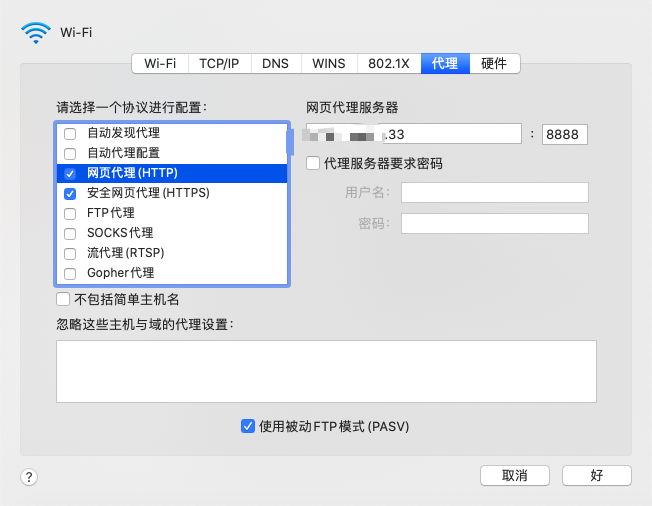Switch to the 硬件 tab

pos(494,64)
